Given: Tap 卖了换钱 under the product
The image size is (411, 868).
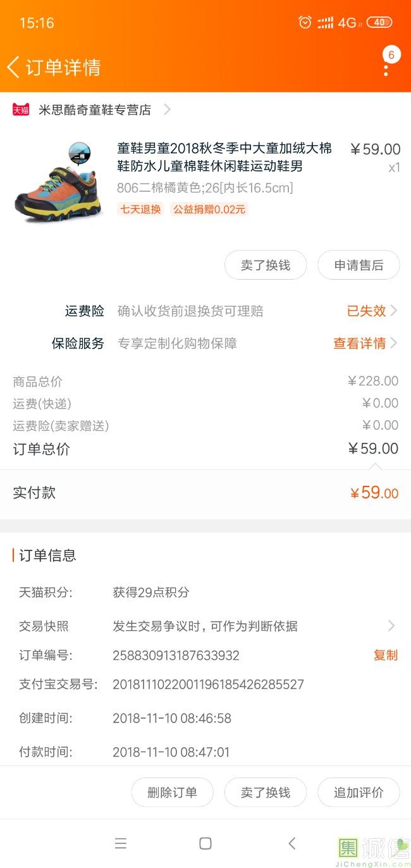Looking at the screenshot, I should [x=266, y=265].
